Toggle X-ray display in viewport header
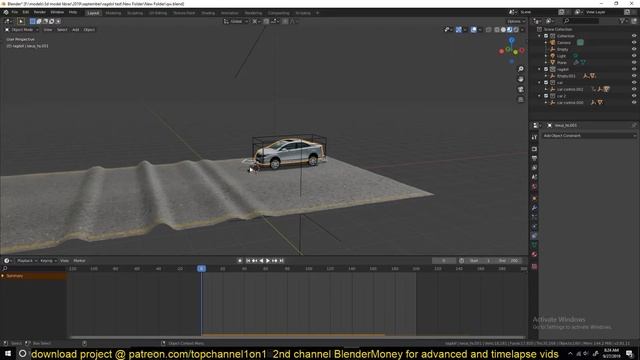The height and width of the screenshot is (360, 640). pos(489,30)
